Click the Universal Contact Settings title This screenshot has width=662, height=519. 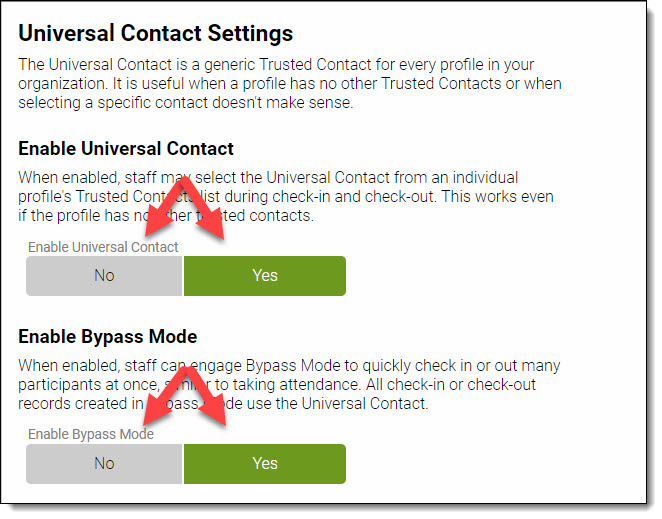[155, 33]
